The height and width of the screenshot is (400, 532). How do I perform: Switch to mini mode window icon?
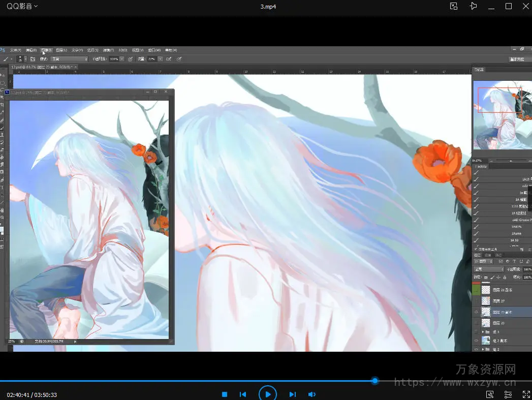454,6
